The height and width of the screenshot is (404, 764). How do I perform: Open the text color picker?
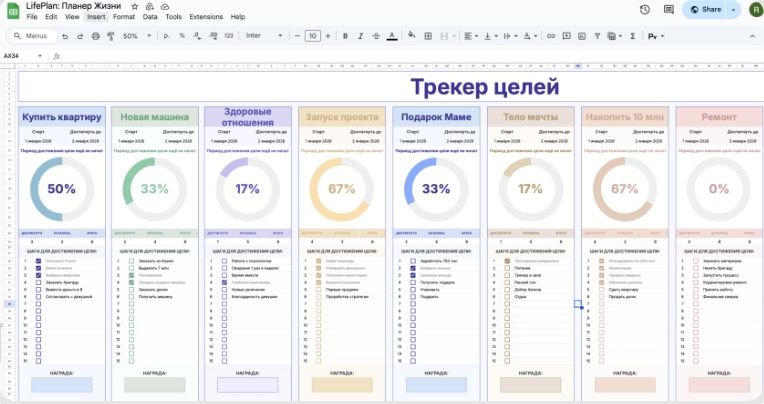[x=392, y=36]
